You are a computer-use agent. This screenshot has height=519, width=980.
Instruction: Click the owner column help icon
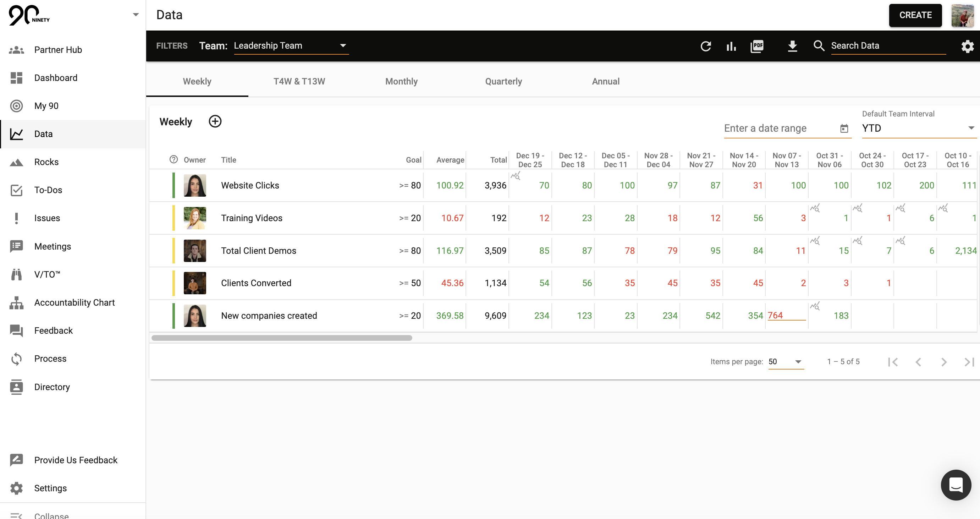[x=174, y=159]
